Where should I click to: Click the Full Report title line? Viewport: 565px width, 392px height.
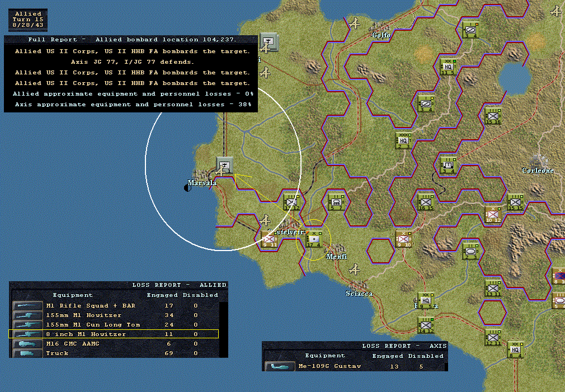point(131,40)
